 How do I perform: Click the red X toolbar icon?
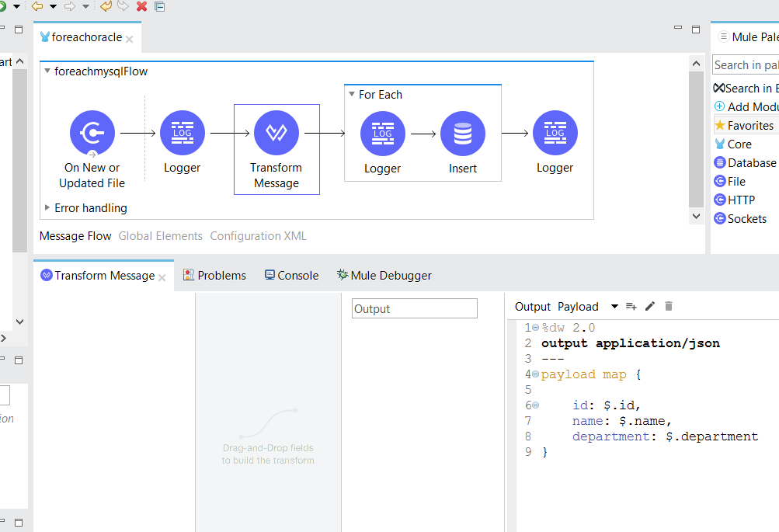tap(141, 7)
